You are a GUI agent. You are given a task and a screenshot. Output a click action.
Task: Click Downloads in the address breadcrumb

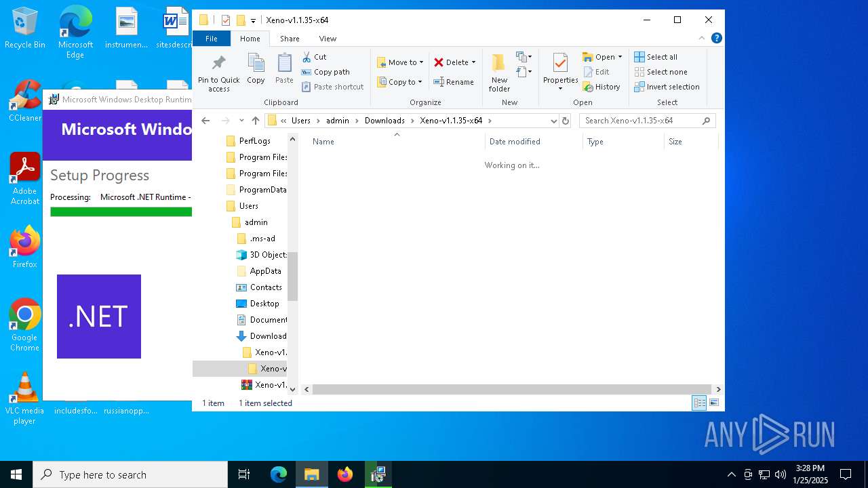click(x=384, y=121)
